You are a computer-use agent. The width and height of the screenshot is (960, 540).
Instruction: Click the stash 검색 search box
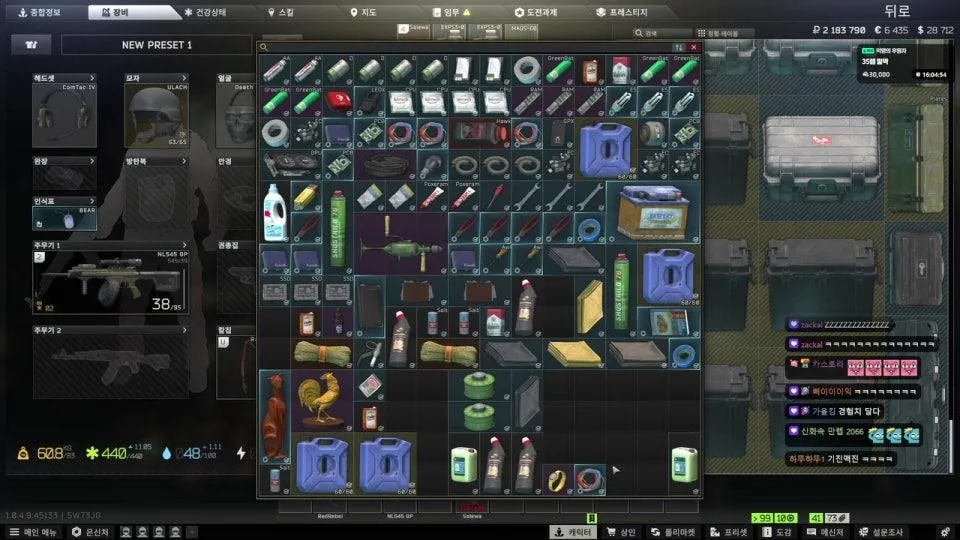pos(662,33)
